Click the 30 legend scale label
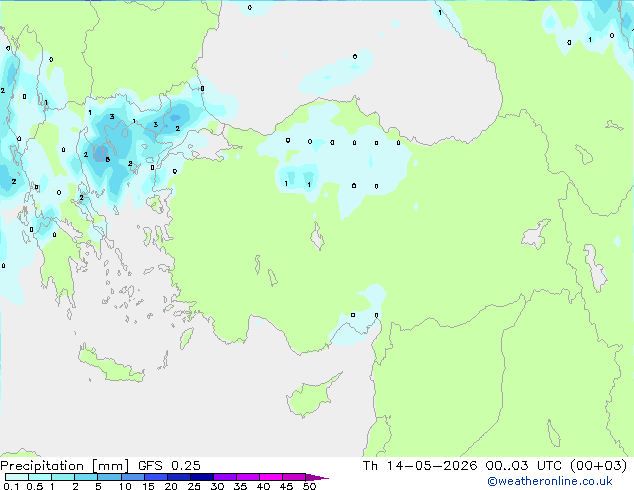This screenshot has width=634, height=490. click(217, 486)
